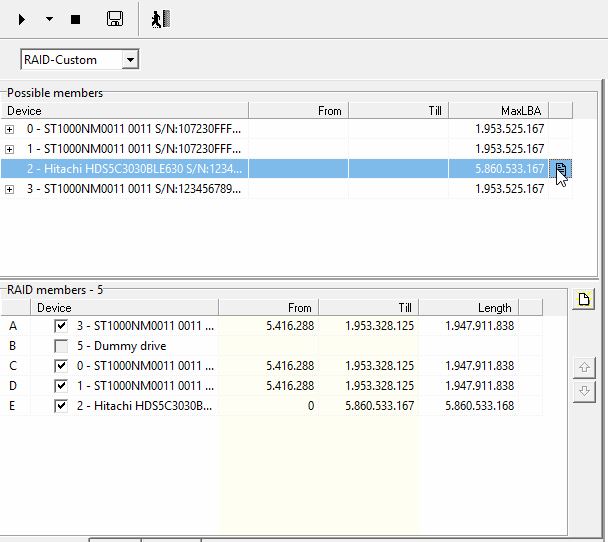Move selected member up with arrow
The image size is (608, 542).
[x=585, y=368]
